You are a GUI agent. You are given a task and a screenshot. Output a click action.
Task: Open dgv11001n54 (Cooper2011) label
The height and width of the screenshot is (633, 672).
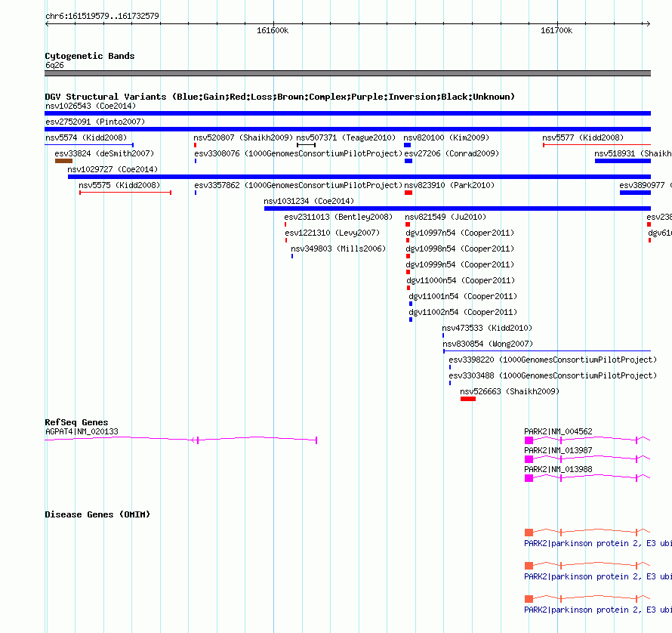point(464,296)
